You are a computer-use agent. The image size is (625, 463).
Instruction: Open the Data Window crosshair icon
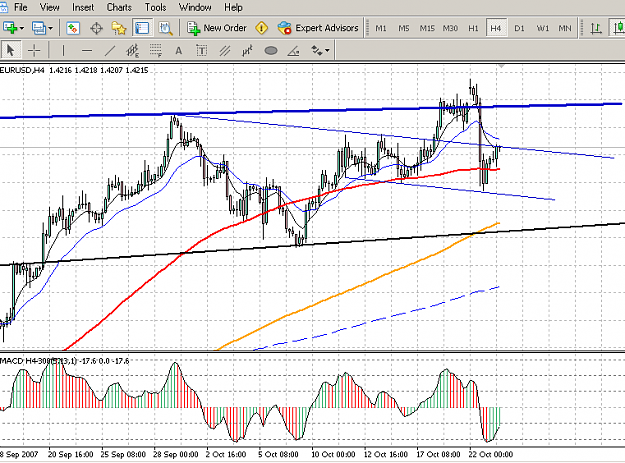pos(96,28)
